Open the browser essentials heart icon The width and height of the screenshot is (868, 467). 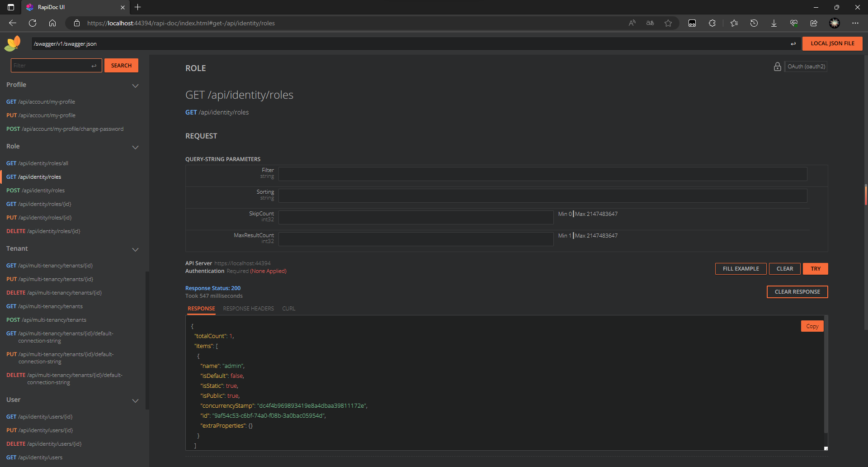794,23
